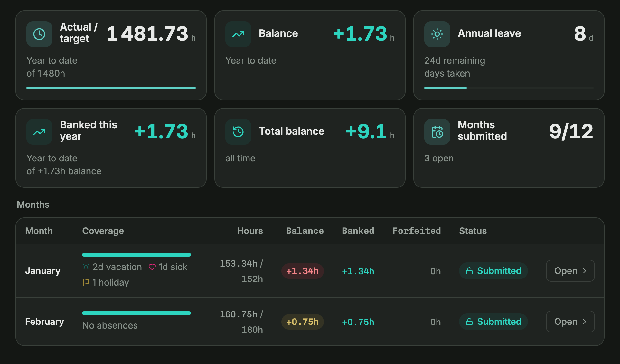Click January's banked +1.34h value

(x=358, y=271)
